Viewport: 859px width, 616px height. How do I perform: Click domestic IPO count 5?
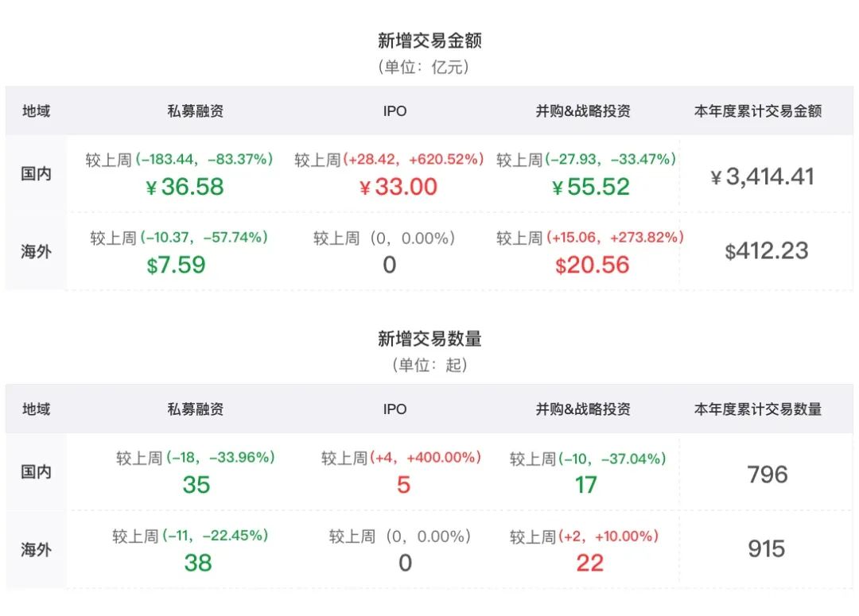[403, 485]
